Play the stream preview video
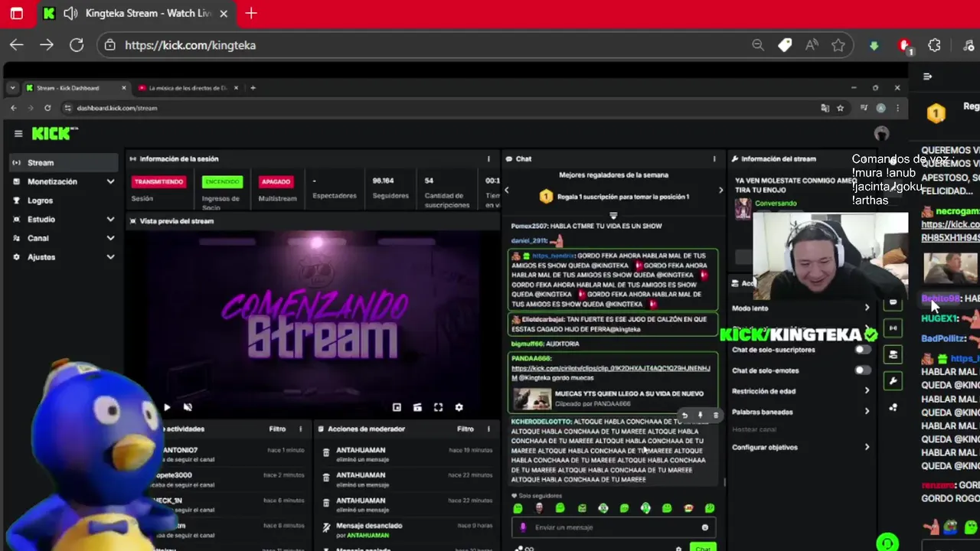The image size is (980, 551). (167, 408)
